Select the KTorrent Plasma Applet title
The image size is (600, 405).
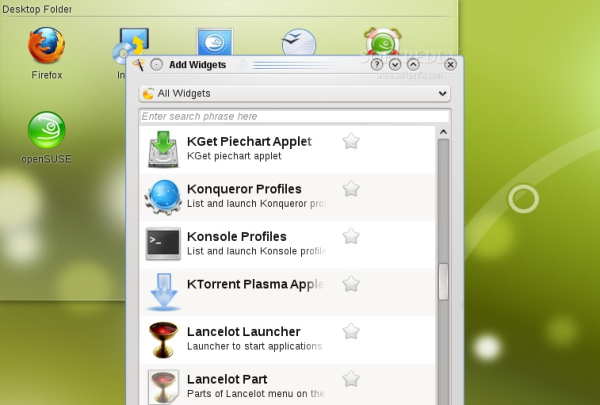pyautogui.click(x=255, y=284)
